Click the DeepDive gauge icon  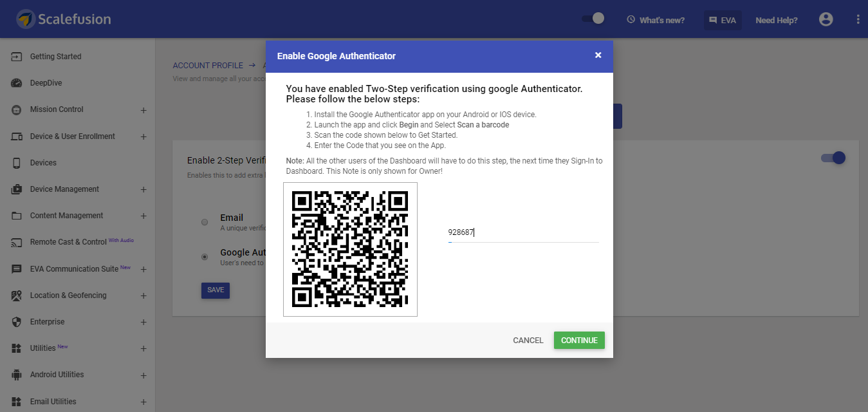(17, 83)
